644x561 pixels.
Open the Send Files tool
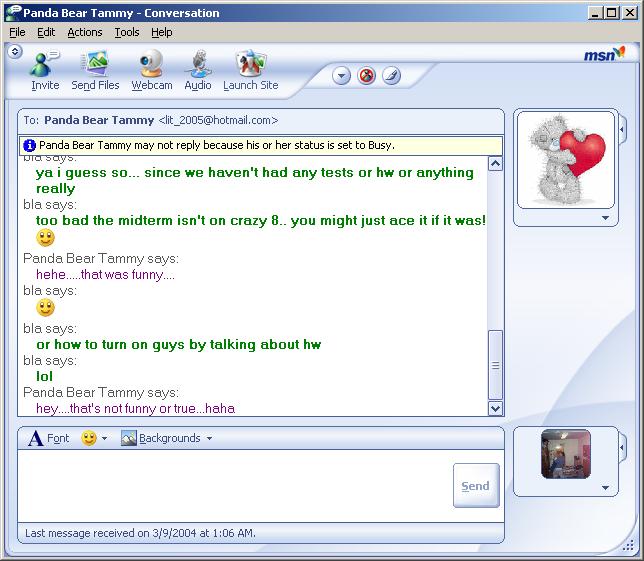click(95, 70)
